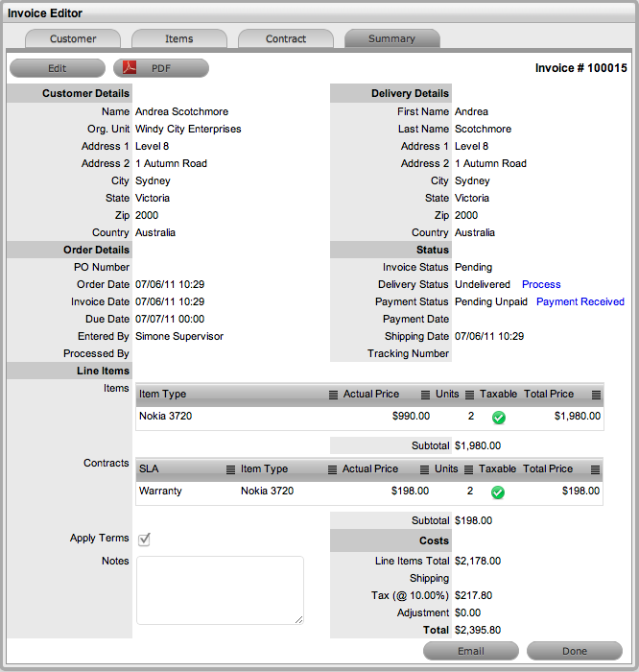This screenshot has width=639, height=672.
Task: Click the Notes textarea resize handle
Action: tap(299, 620)
